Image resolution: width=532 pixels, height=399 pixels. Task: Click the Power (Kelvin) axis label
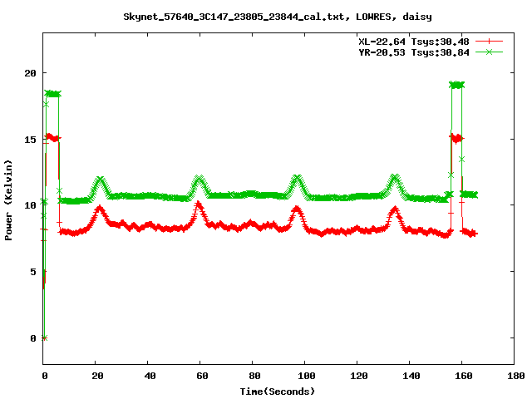[x=8, y=200]
